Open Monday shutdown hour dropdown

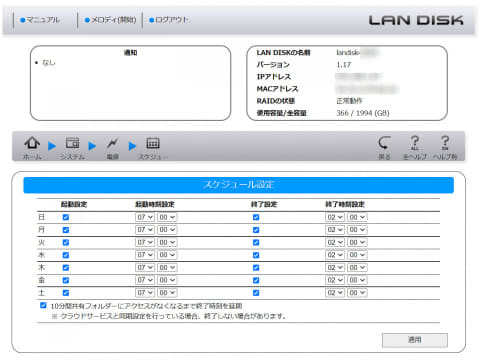click(335, 230)
